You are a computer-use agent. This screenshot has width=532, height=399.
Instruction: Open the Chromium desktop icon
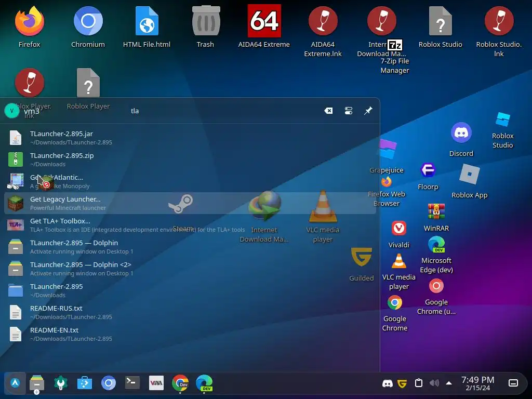tap(88, 27)
